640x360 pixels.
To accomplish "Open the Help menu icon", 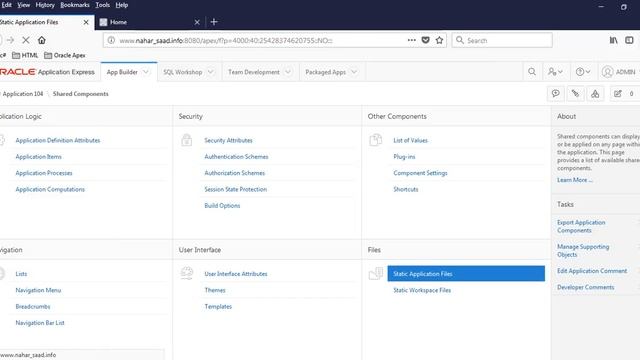I will tap(582, 72).
